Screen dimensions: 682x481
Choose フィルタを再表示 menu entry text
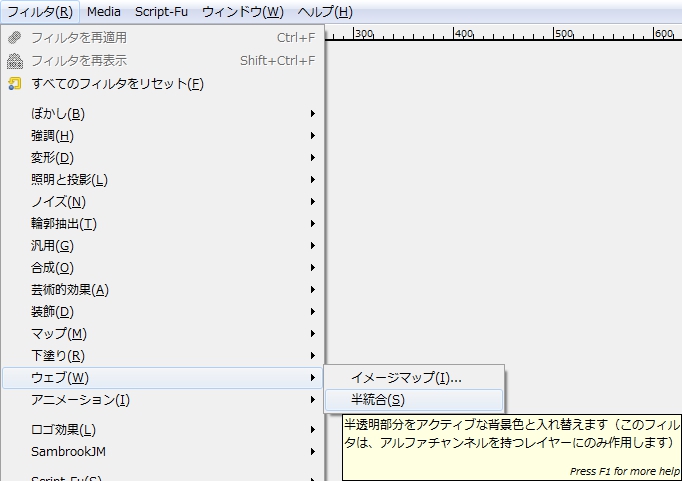pyautogui.click(x=79, y=60)
